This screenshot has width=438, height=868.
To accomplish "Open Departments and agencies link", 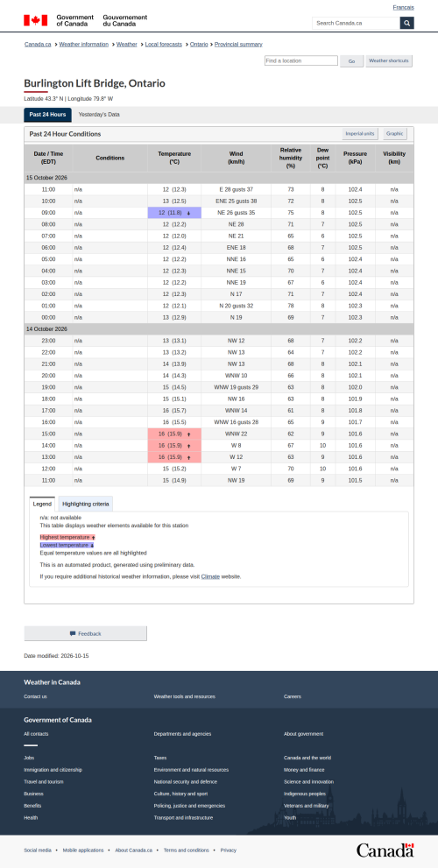I will click(x=182, y=734).
